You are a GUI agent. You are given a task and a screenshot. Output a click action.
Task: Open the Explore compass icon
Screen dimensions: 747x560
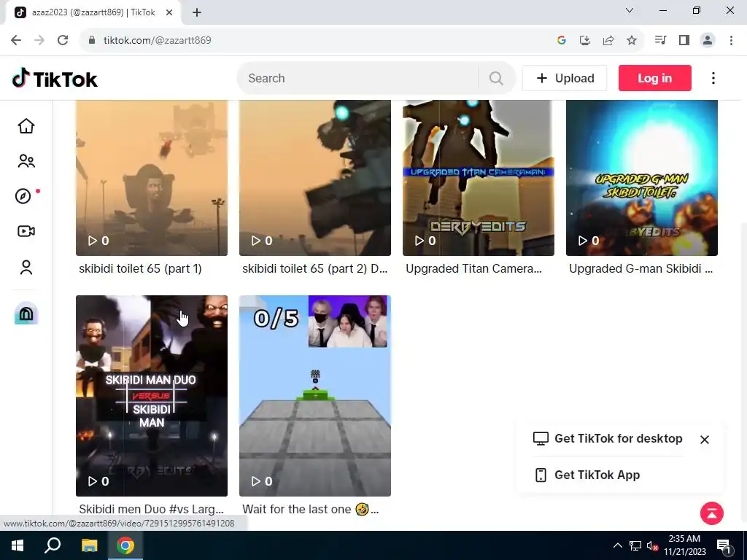(x=23, y=196)
